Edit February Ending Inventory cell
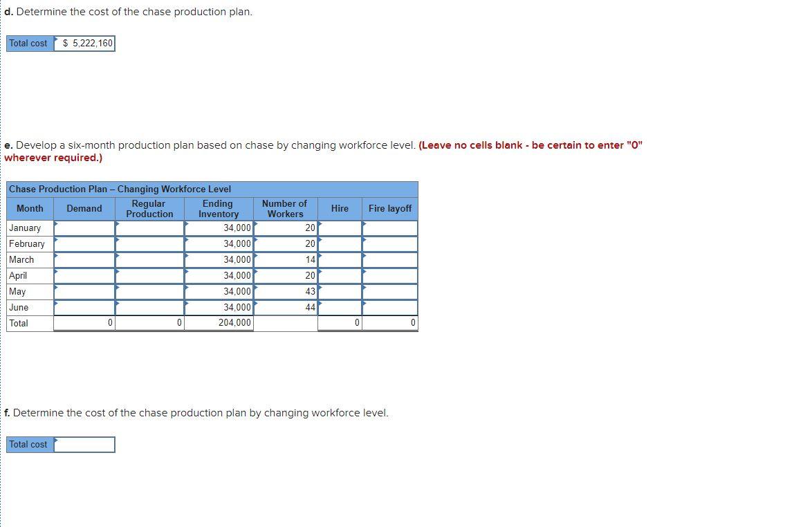 click(219, 244)
